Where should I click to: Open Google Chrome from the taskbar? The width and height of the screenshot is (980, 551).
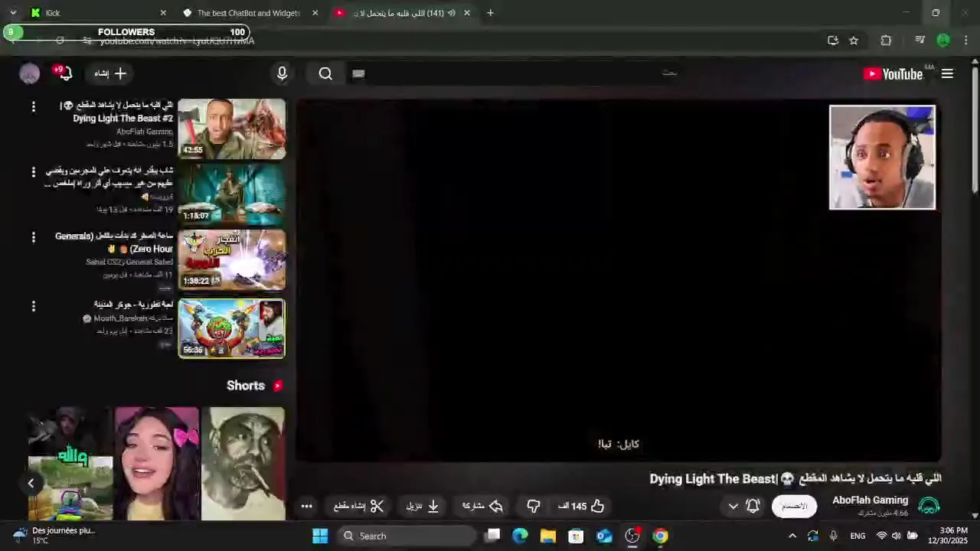pos(660,536)
